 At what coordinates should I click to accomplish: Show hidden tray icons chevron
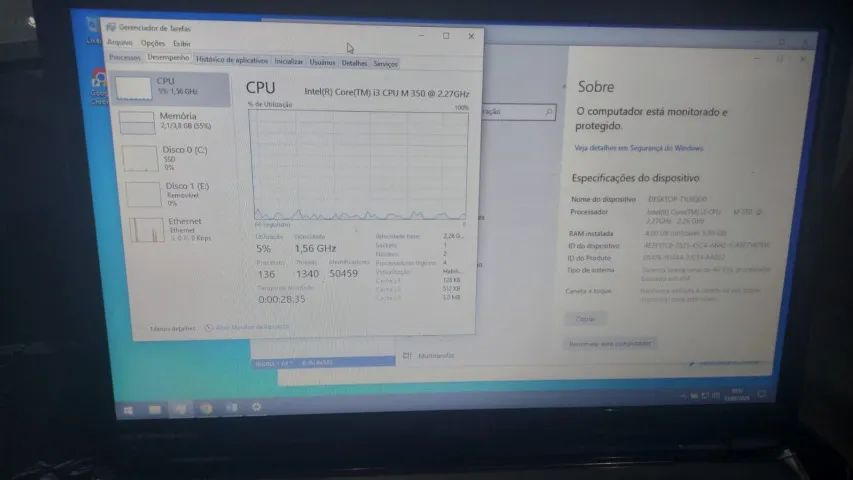(683, 396)
